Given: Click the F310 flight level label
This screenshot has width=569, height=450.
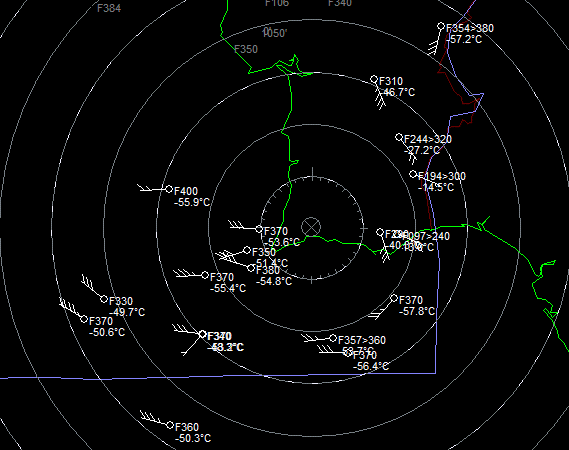Looking at the screenshot, I should coord(391,81).
